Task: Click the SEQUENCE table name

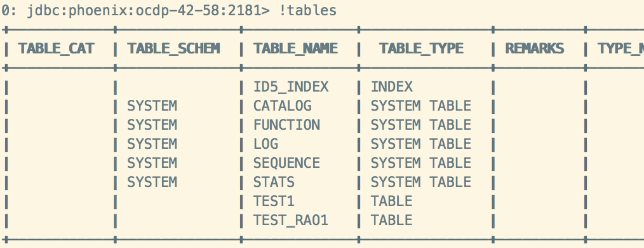Action: (x=286, y=163)
